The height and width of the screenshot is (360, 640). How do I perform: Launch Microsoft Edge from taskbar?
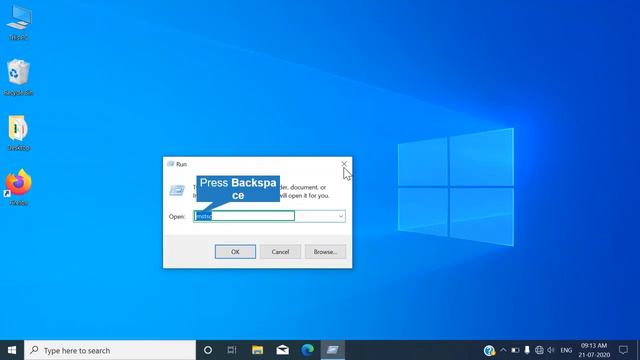307,350
